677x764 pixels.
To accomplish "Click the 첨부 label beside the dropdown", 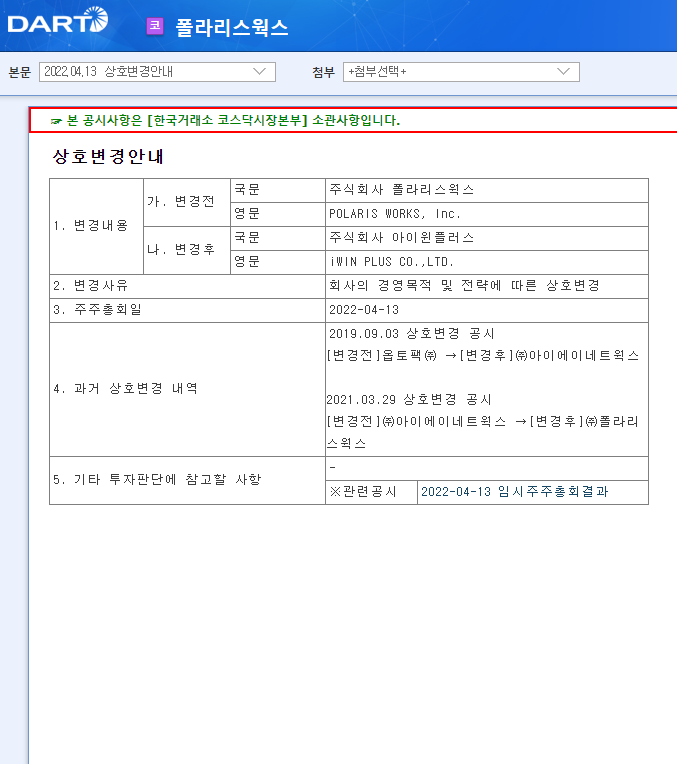I will click(323, 73).
